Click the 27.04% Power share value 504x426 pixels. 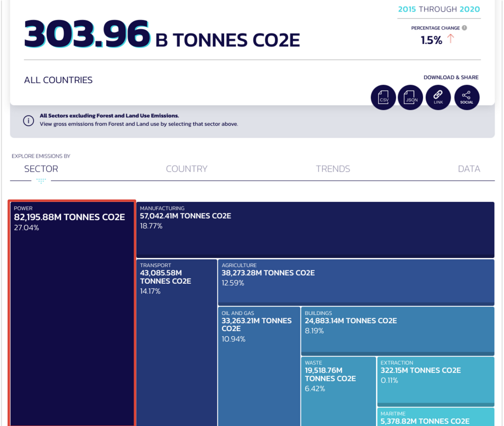[26, 228]
